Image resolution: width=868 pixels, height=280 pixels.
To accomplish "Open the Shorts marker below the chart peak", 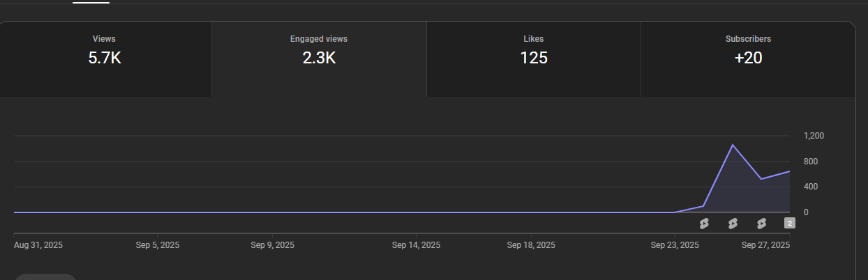I will [733, 223].
